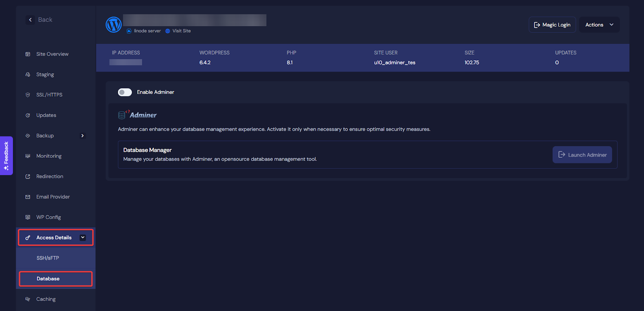This screenshot has width=644, height=311.
Task: Click the Staging sidebar icon
Action: tap(28, 74)
